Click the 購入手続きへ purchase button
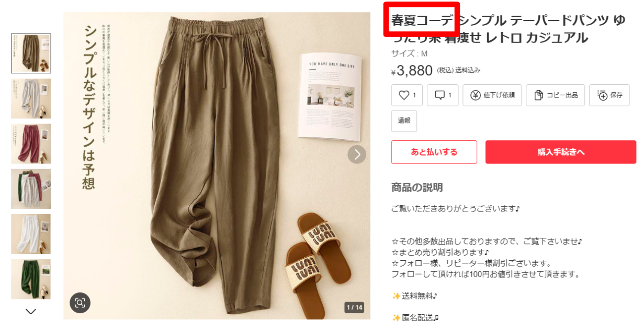 tap(561, 152)
